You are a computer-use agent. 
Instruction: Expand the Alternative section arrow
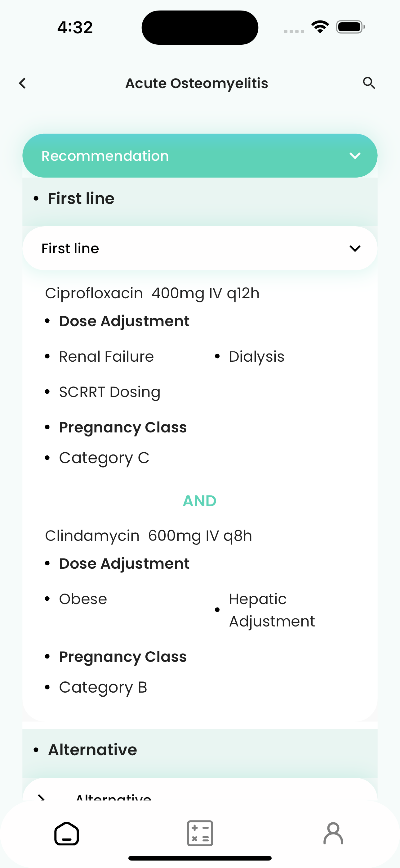(x=41, y=797)
